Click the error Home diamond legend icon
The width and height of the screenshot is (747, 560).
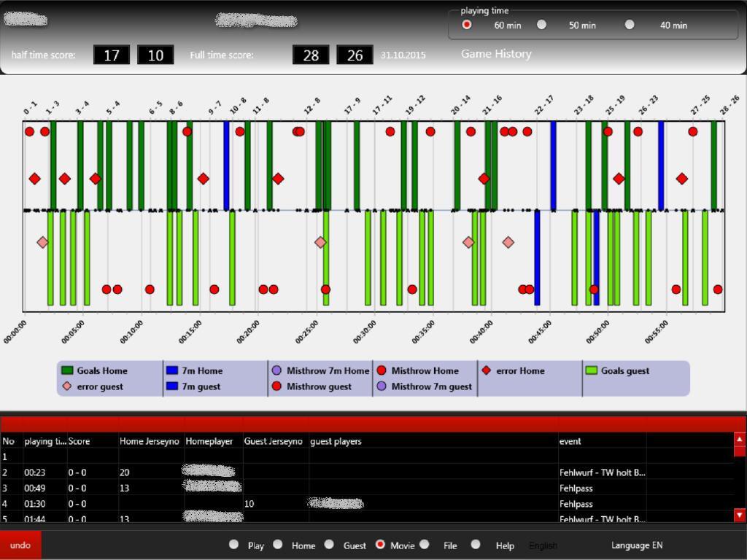[x=487, y=370]
